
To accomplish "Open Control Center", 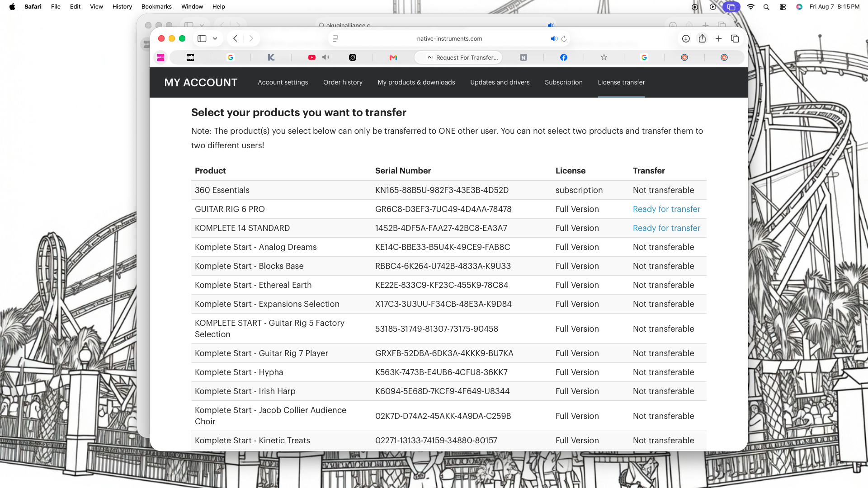I will coord(783,7).
